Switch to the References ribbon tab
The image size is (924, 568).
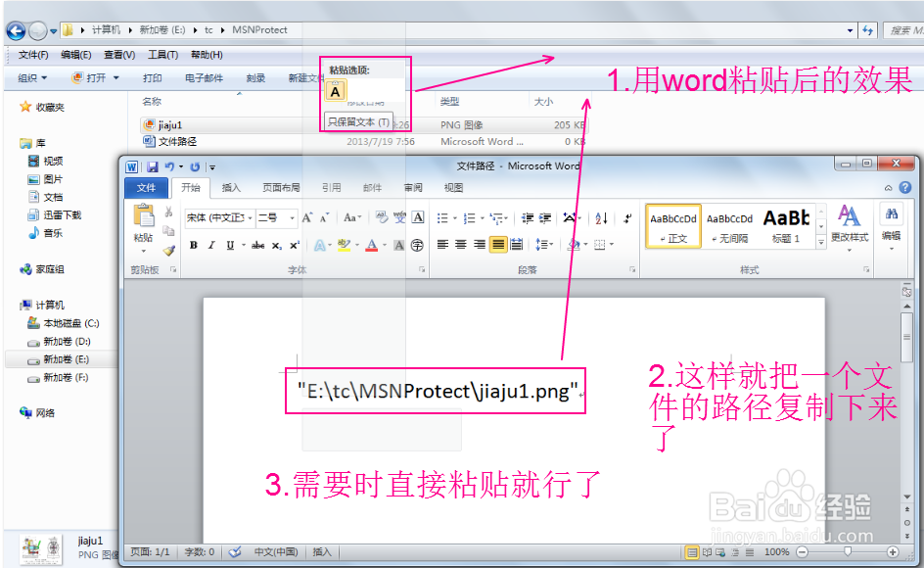tap(331, 188)
